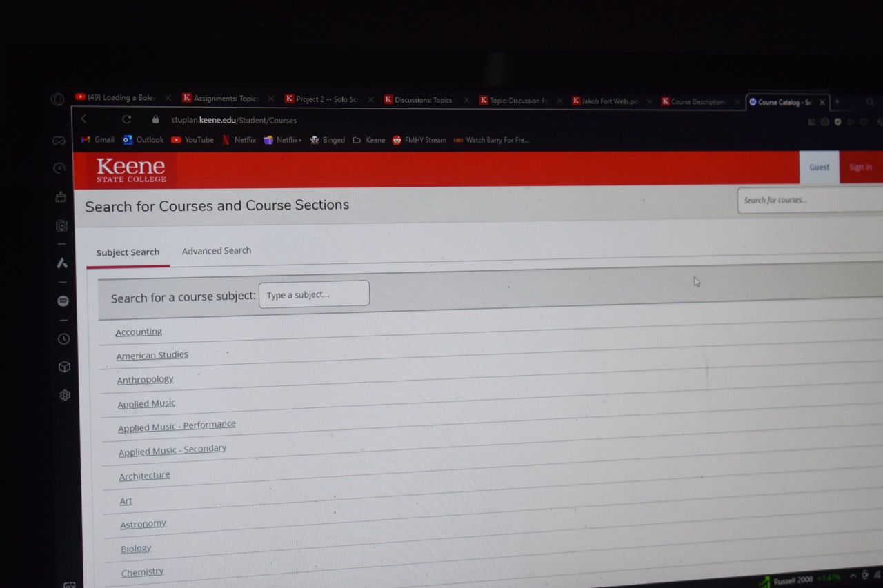The height and width of the screenshot is (588, 883).
Task: Toggle the padlock site security indicator
Action: (x=156, y=119)
